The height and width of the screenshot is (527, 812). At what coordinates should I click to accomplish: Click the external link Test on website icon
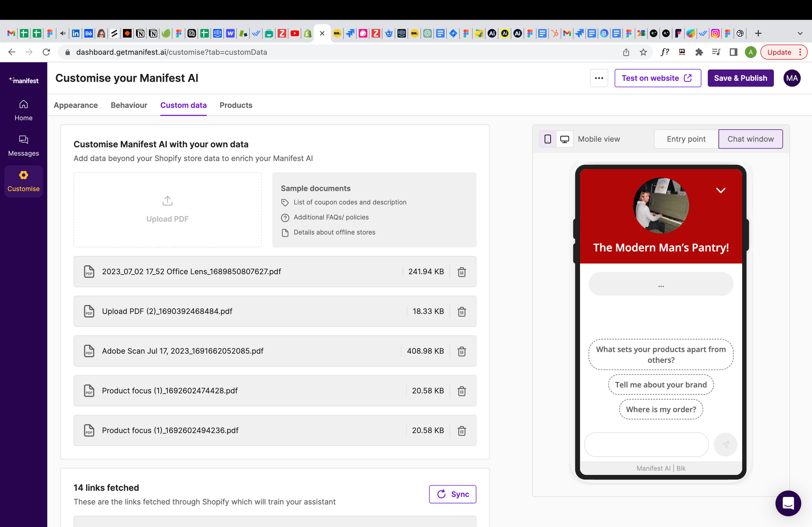(688, 77)
